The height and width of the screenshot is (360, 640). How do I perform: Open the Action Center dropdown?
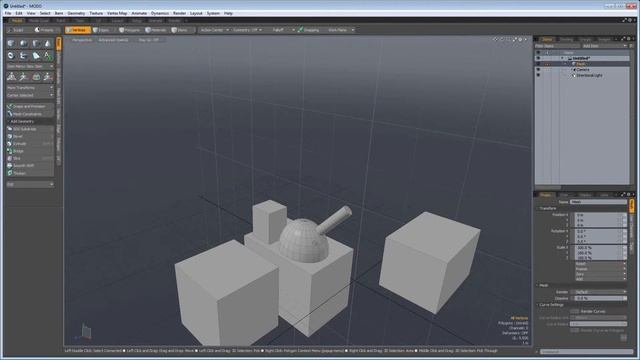click(214, 30)
